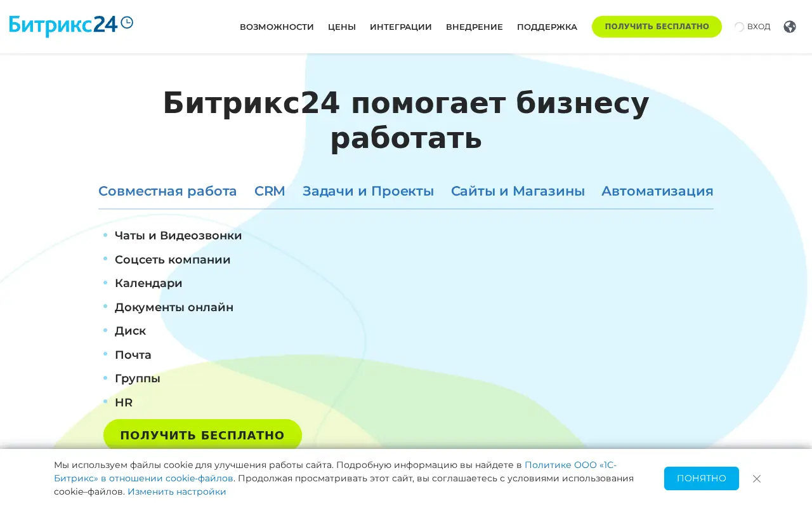The width and height of the screenshot is (812, 508).
Task: Click the Битрикс24 logo
Action: [71, 25]
